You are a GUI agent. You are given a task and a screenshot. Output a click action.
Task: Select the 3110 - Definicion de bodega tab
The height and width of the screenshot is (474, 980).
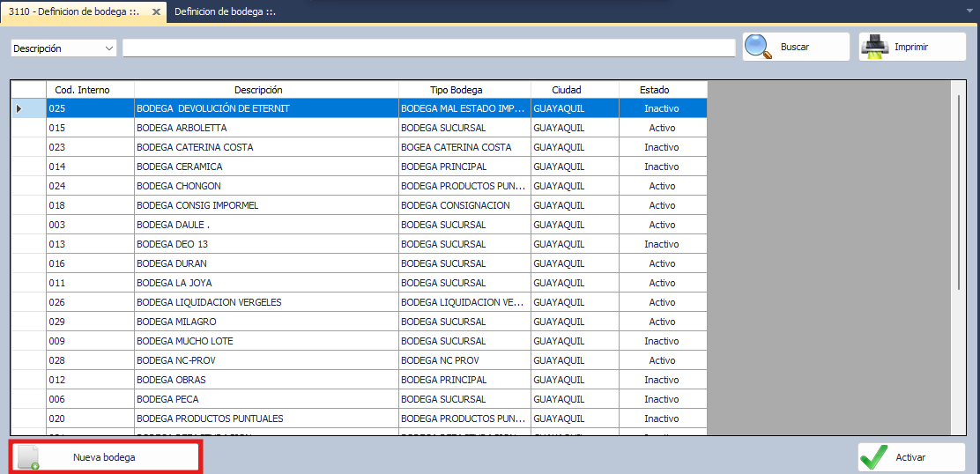coord(74,11)
